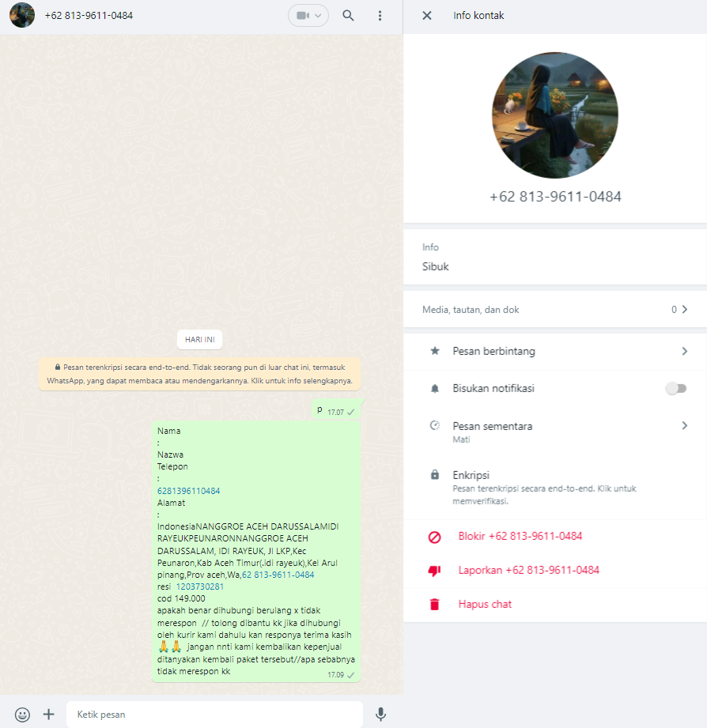
Task: Click the 'cod 149.000' message line
Action: [x=181, y=598]
